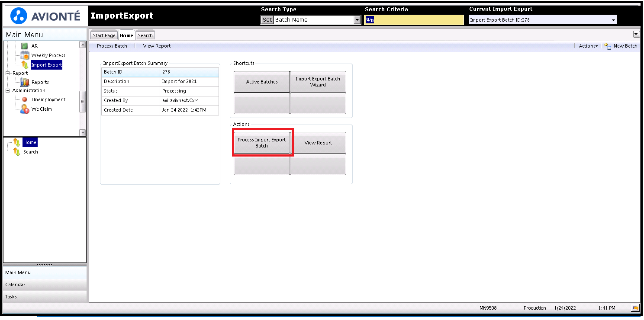This screenshot has width=644, height=320.
Task: Select Unemployment tree item
Action: pos(48,99)
